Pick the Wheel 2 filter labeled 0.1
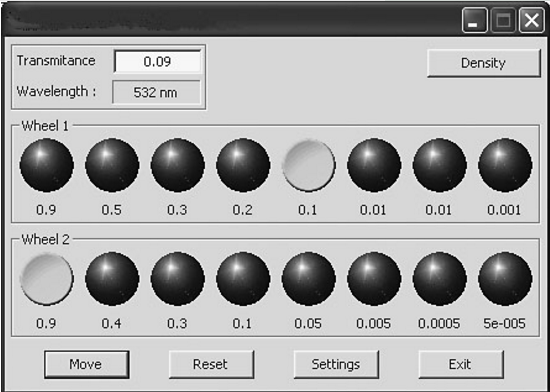 [x=243, y=279]
